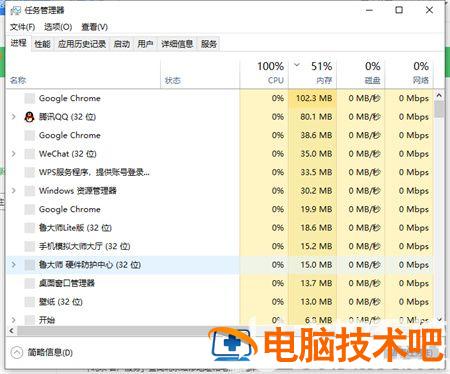Expand the 鲁大师 硬件防护中心 process group
450x374 pixels.
click(x=14, y=265)
